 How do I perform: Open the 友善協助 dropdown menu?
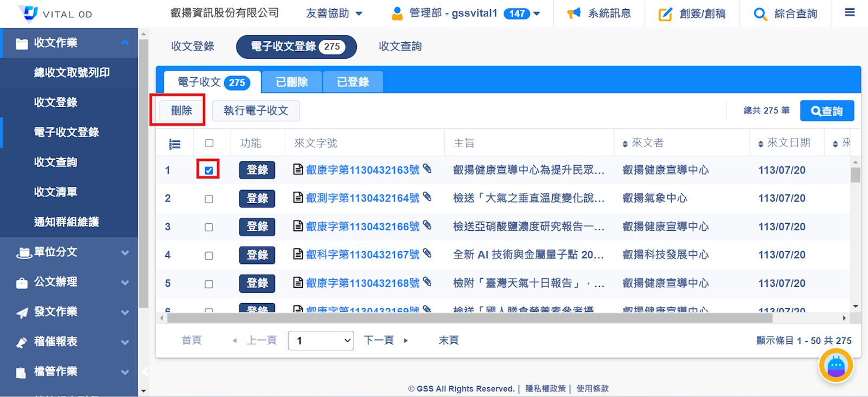tap(334, 14)
